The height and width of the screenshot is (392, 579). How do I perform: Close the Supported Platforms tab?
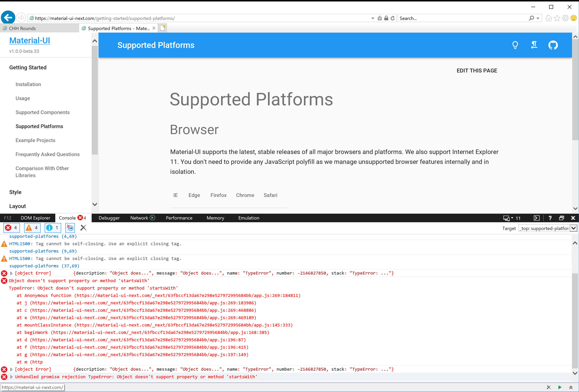(x=154, y=28)
